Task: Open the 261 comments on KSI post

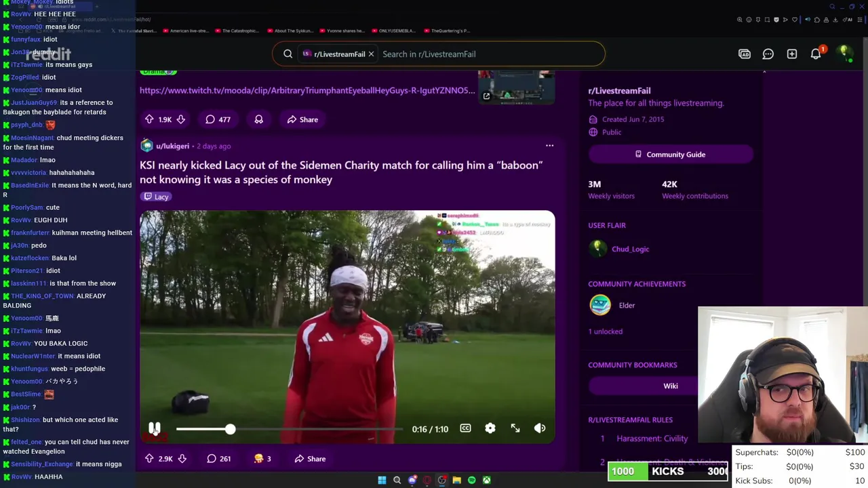Action: (219, 459)
